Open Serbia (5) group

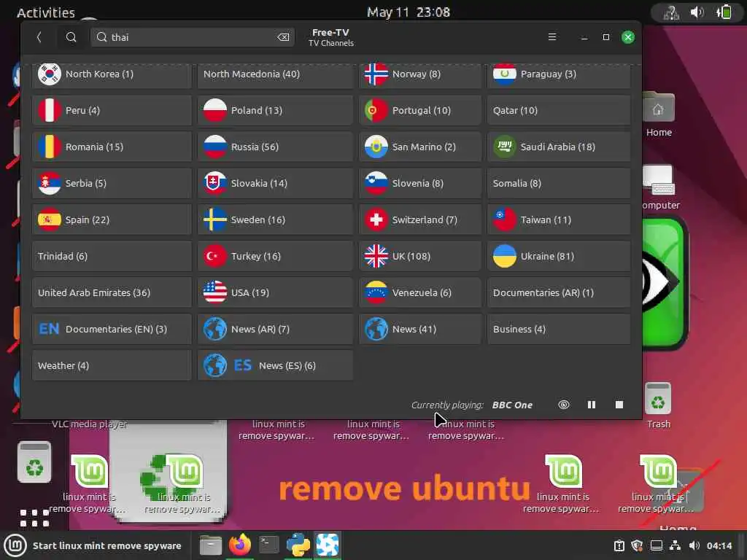click(112, 183)
